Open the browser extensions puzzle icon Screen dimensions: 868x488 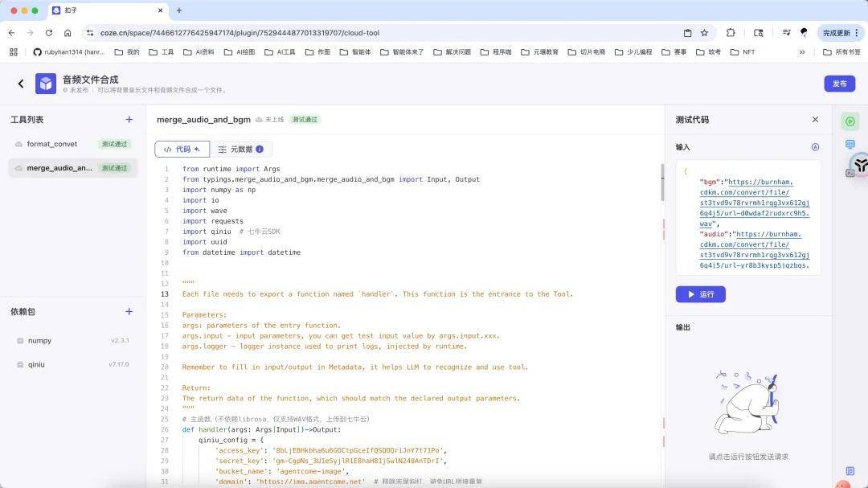[x=731, y=33]
